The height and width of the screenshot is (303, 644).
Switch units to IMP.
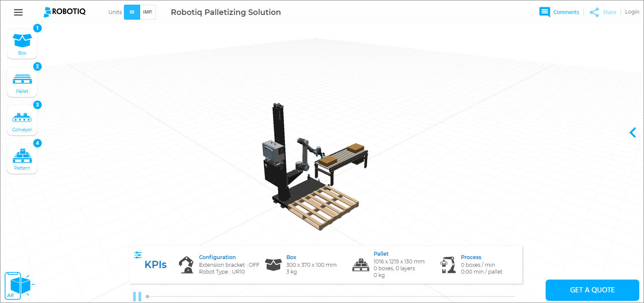[148, 12]
